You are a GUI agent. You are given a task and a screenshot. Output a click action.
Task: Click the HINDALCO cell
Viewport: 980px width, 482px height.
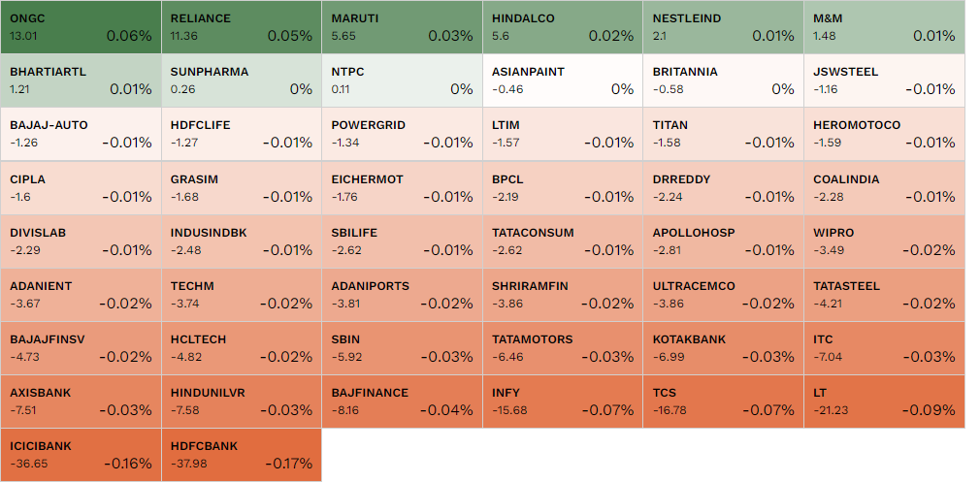pyautogui.click(x=563, y=27)
